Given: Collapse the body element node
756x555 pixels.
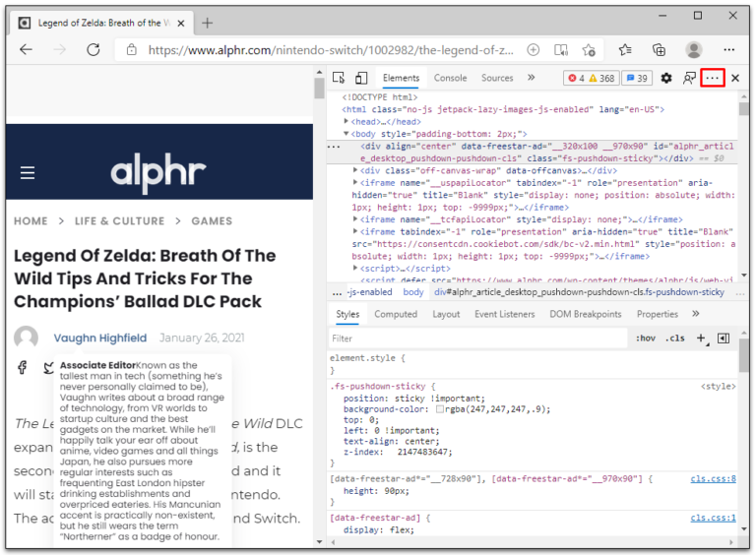Looking at the screenshot, I should 346,134.
